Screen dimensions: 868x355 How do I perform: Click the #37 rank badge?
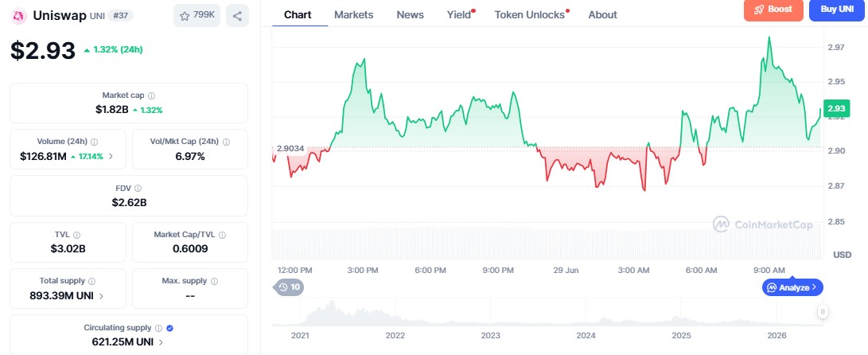(120, 15)
